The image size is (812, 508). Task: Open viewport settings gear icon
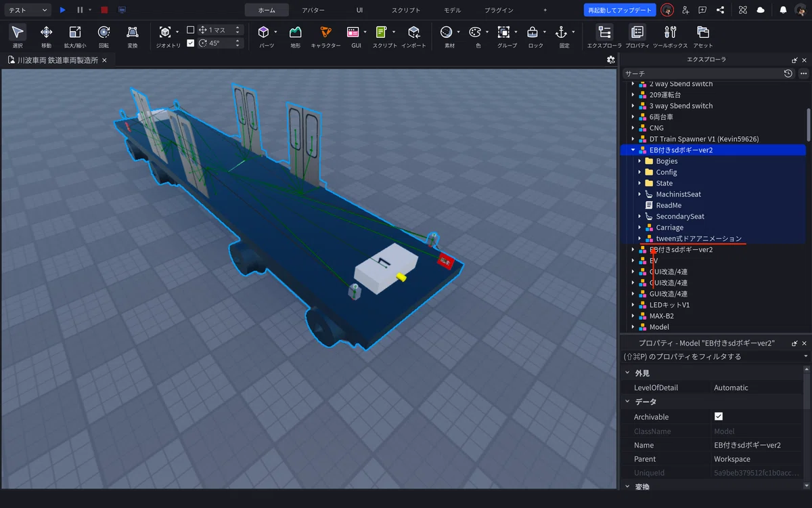611,60
